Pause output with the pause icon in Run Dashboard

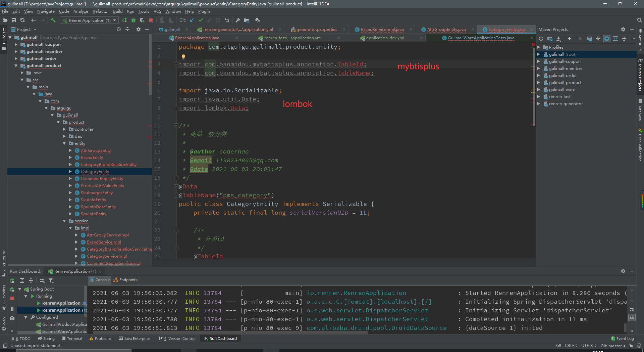coord(12,309)
